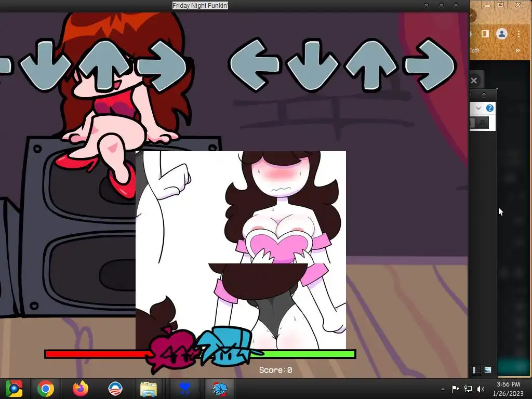Image resolution: width=532 pixels, height=399 pixels.
Task: Click the player's left arrow receptor
Action: 255,65
